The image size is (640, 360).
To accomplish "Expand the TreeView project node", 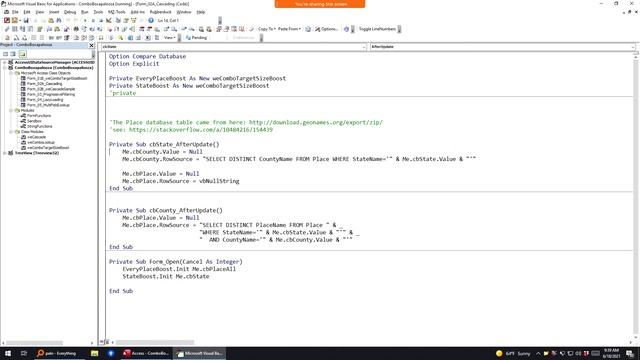I will (x=5, y=153).
